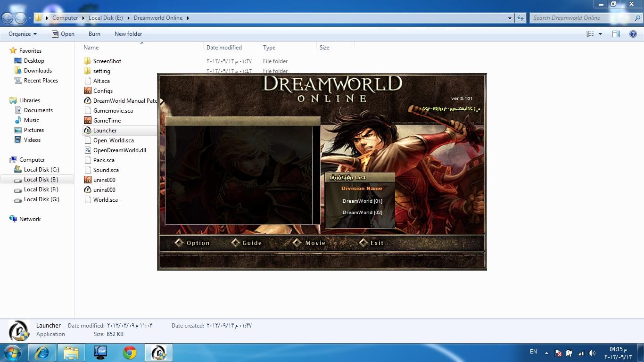The image size is (644, 362).
Task: Select the Configs DAT file icon
Action: [x=88, y=91]
